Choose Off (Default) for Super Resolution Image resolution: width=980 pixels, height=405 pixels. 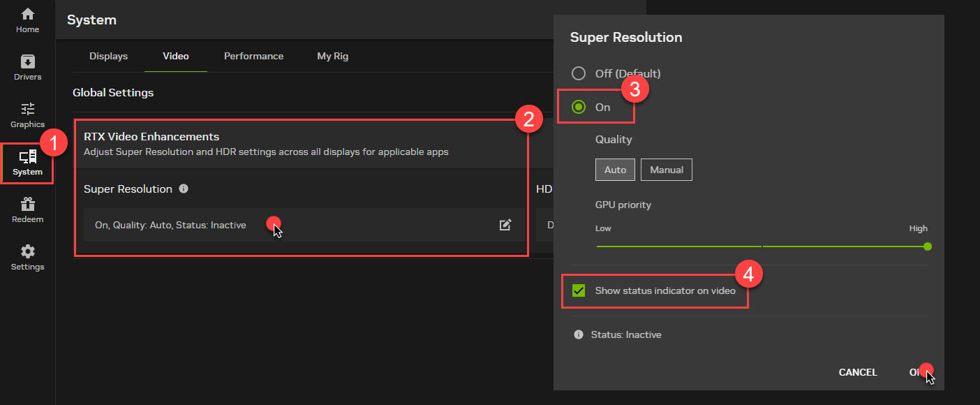coord(579,73)
